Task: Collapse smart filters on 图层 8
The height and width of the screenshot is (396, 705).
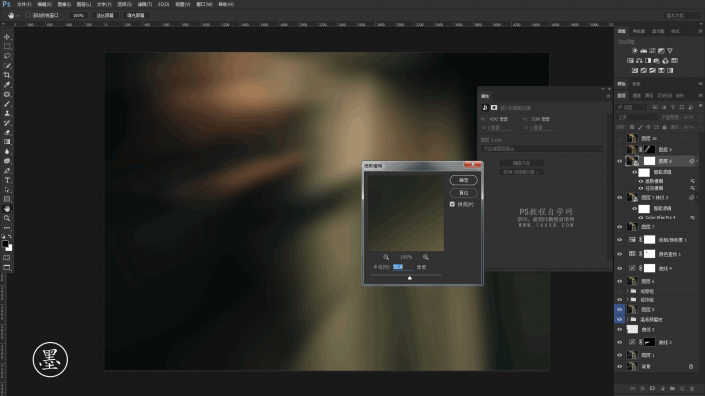Action: (697, 161)
